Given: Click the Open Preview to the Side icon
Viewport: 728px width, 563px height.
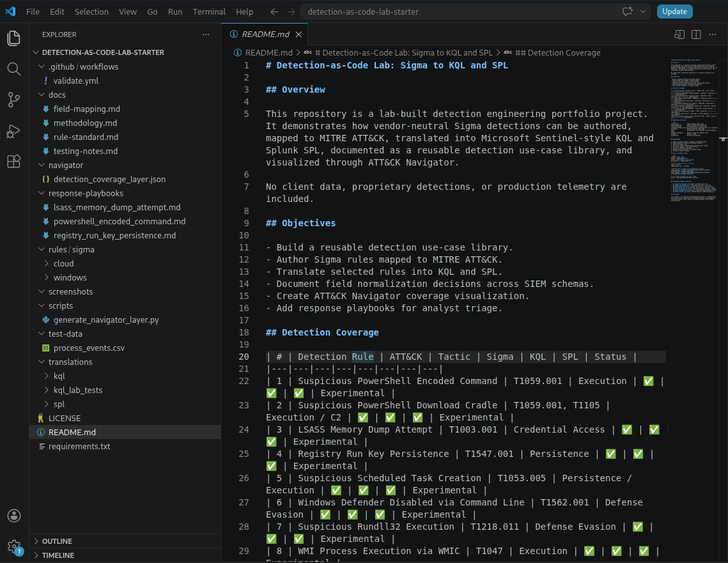Looking at the screenshot, I should pos(679,35).
